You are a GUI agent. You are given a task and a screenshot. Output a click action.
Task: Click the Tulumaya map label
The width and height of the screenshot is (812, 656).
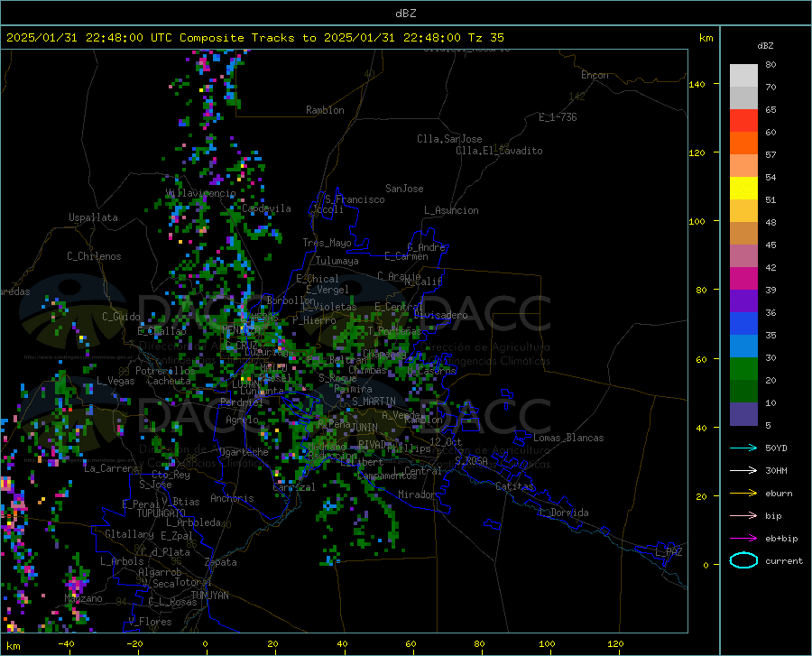337,261
